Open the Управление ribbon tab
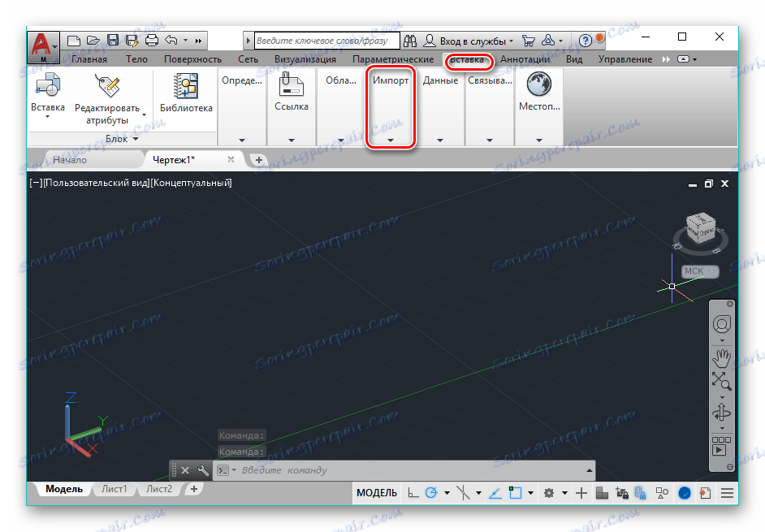765x532 pixels. pos(625,59)
